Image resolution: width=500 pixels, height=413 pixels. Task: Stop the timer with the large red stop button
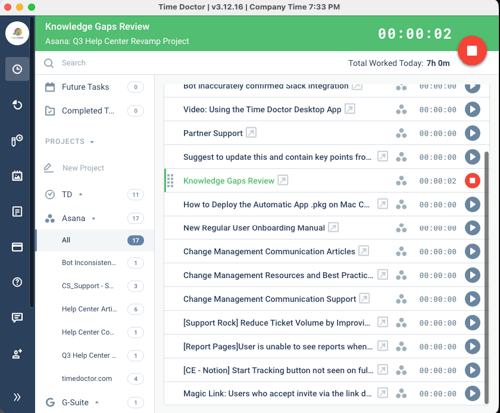[472, 51]
